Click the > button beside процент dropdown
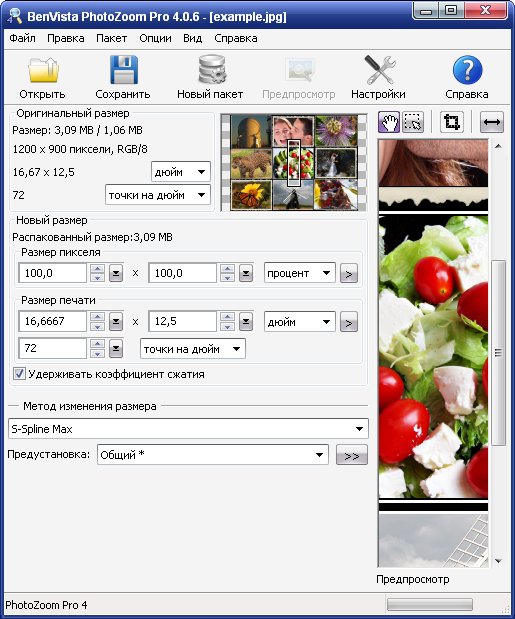The width and height of the screenshot is (515, 619). [x=349, y=274]
